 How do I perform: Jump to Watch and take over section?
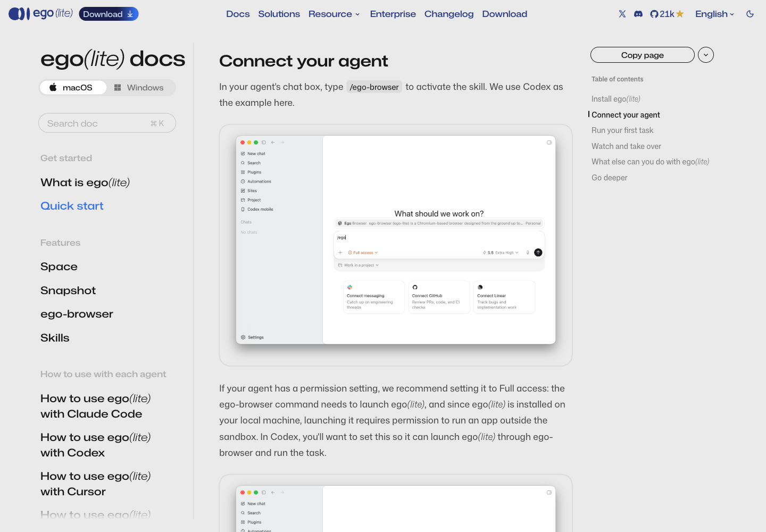[x=626, y=146]
